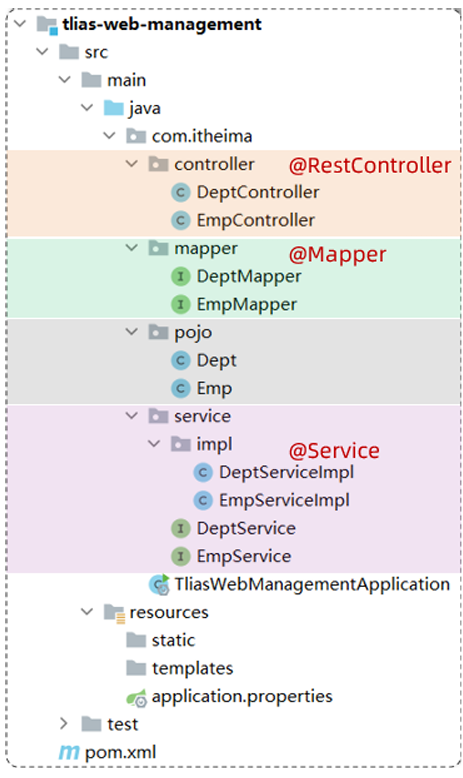Image resolution: width=463 pixels, height=778 pixels.
Task: Click the DeptMapper interface icon
Action: coord(181,276)
